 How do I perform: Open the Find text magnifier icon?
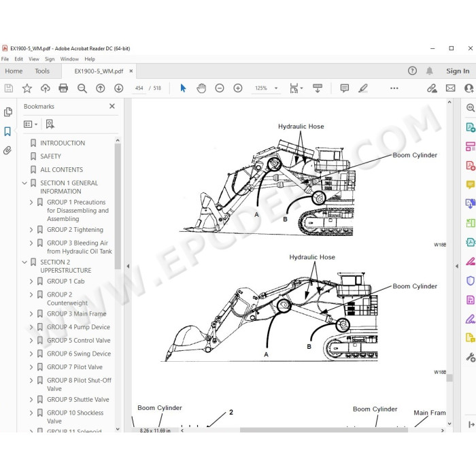coord(82,88)
